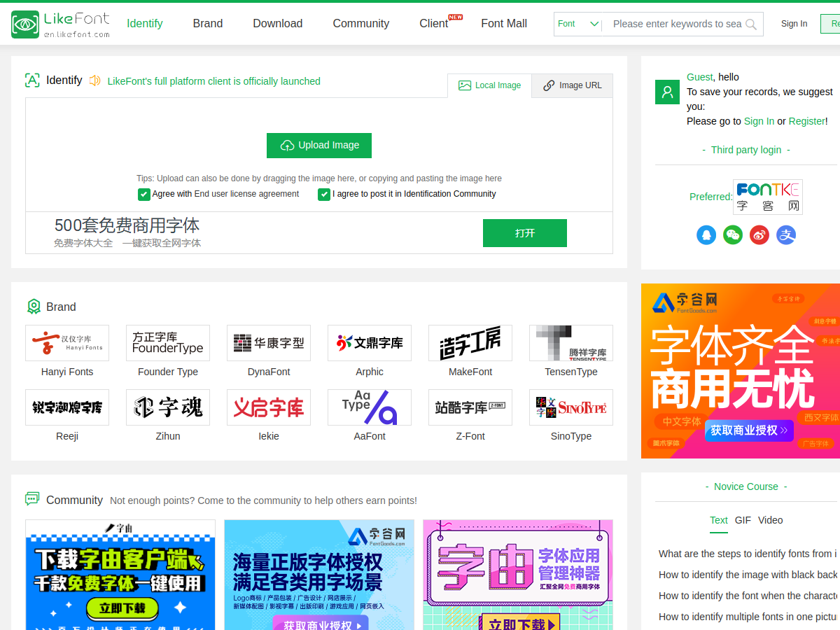
Task: Click Sign In link in guest panel
Action: [759, 121]
